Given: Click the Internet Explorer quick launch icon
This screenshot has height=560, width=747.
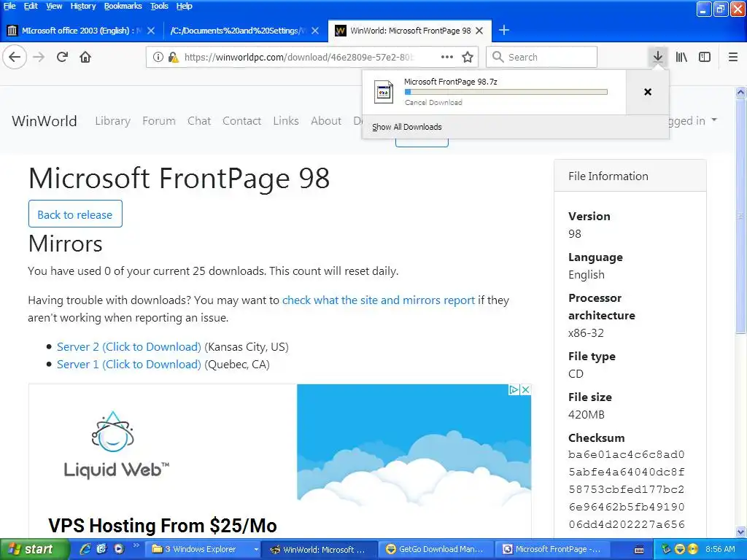Looking at the screenshot, I should point(85,549).
